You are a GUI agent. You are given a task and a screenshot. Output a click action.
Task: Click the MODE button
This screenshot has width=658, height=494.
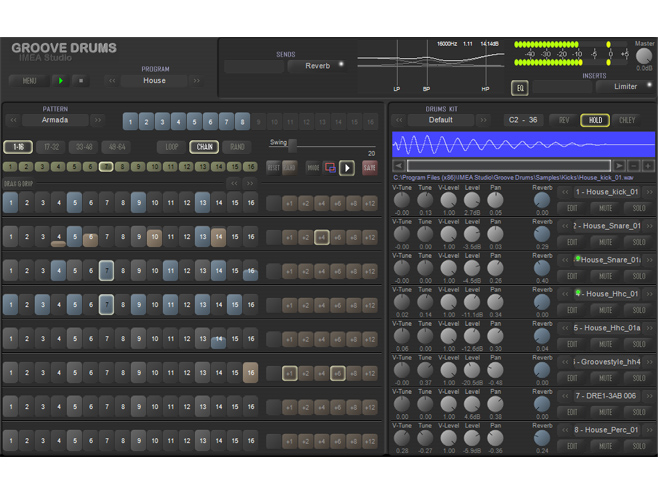(x=313, y=168)
